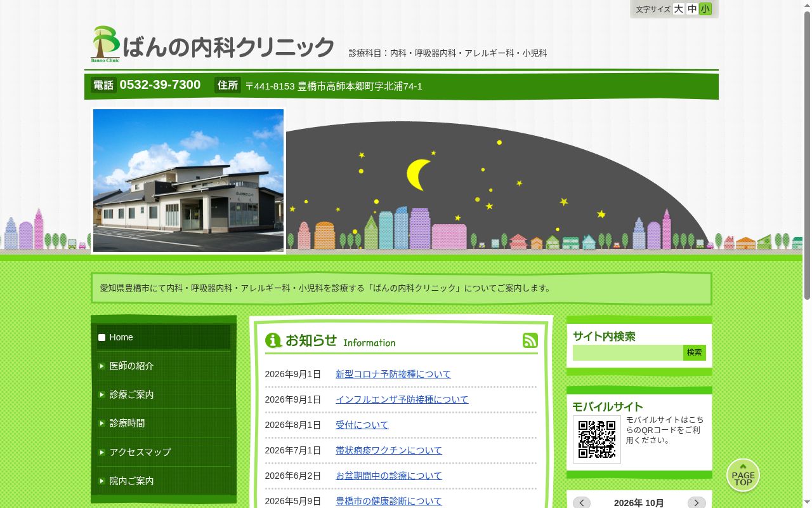This screenshot has height=508, width=812.
Task: Open 診療時間 in sidebar menu
Action: 164,423
